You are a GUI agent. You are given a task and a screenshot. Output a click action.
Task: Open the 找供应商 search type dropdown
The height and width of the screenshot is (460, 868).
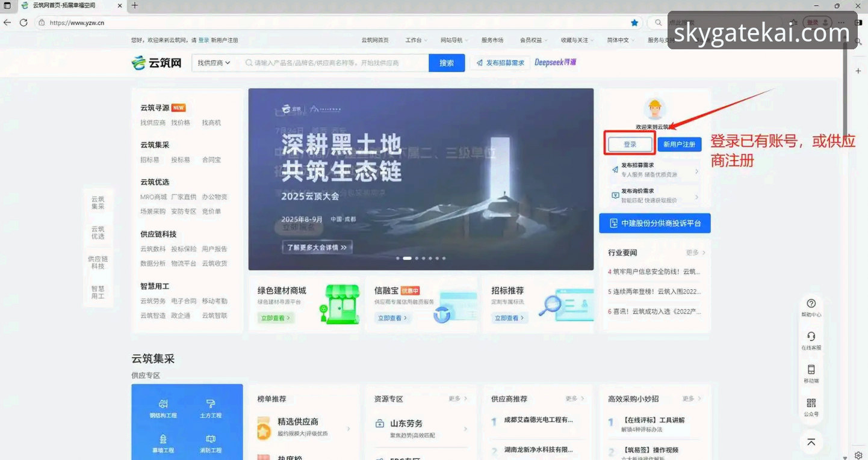pyautogui.click(x=214, y=63)
